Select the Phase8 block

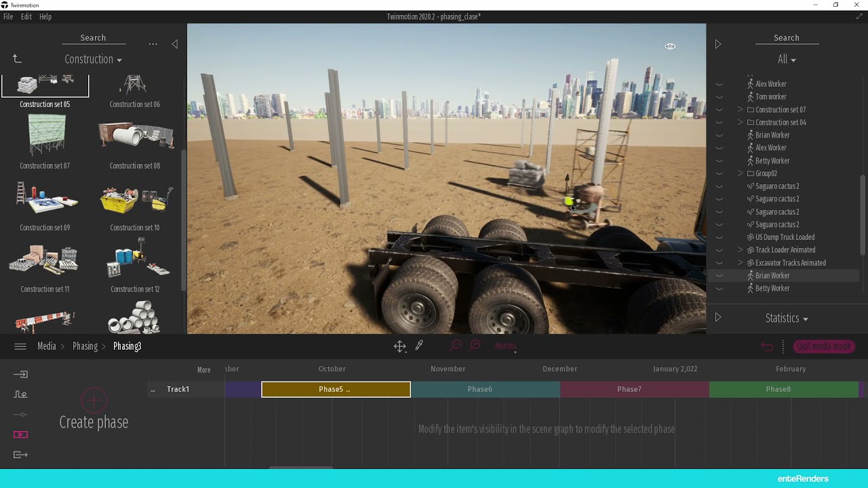[784, 390]
